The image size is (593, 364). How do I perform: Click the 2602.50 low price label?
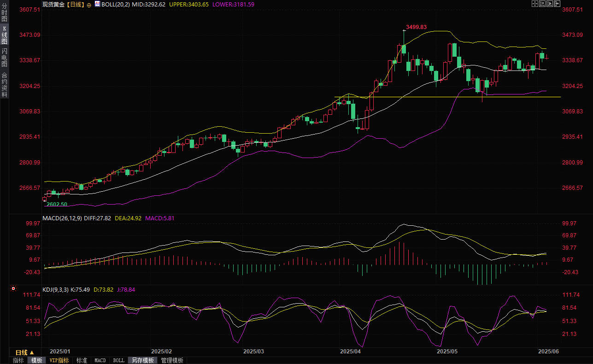coord(57,204)
